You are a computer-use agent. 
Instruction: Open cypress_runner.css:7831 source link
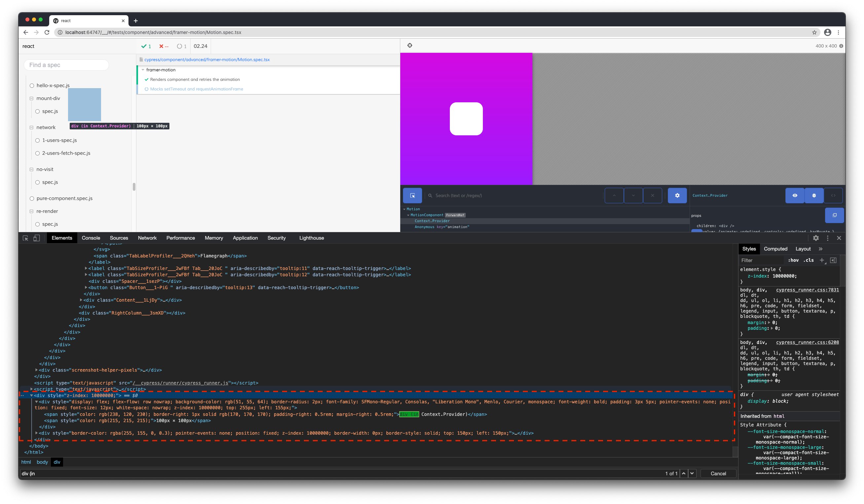pos(807,290)
